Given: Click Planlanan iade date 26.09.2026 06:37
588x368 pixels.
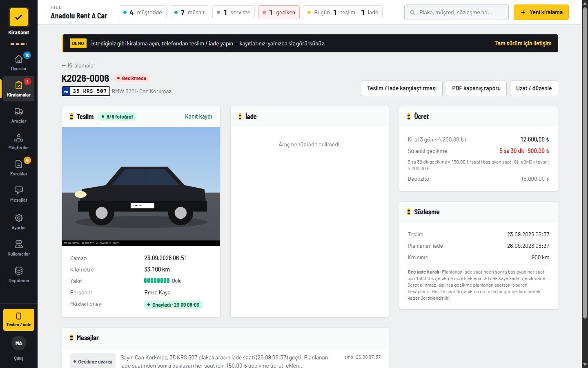Looking at the screenshot, I should click(x=528, y=246).
